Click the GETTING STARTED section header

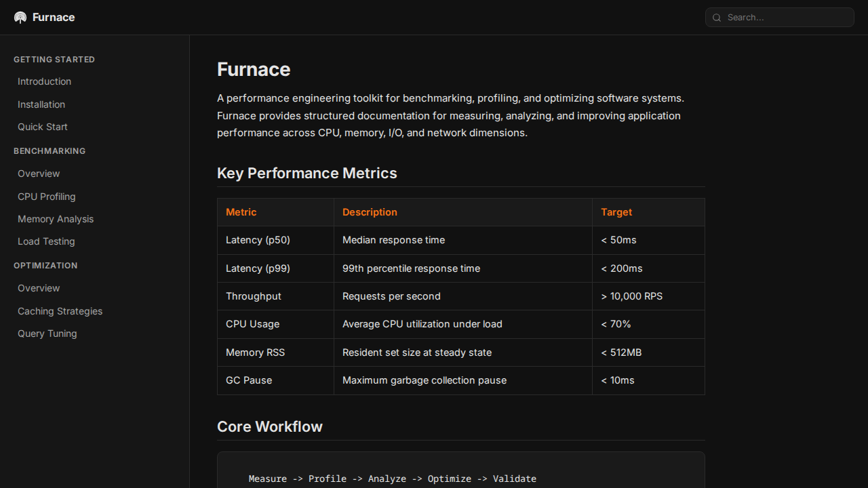point(54,60)
